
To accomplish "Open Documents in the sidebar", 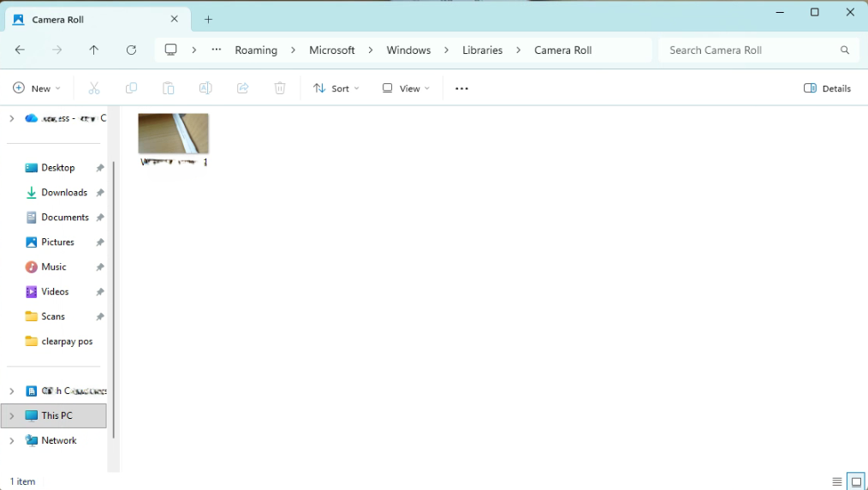I will (65, 218).
